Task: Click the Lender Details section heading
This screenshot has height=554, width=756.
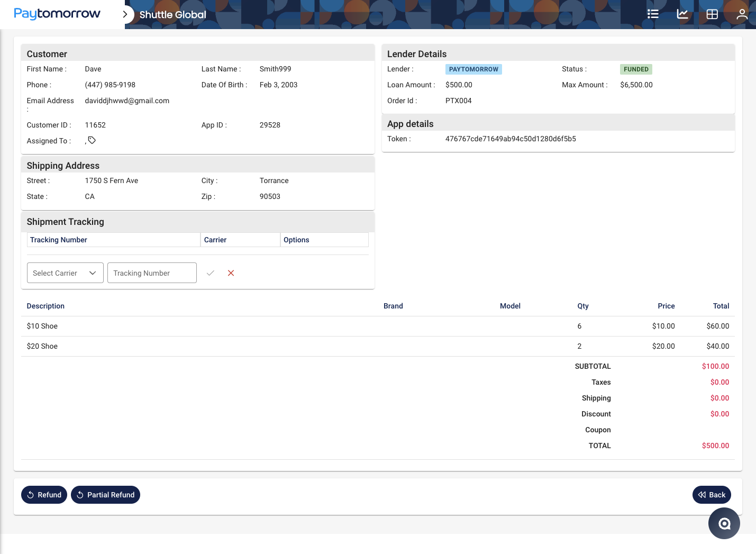Action: coord(417,54)
